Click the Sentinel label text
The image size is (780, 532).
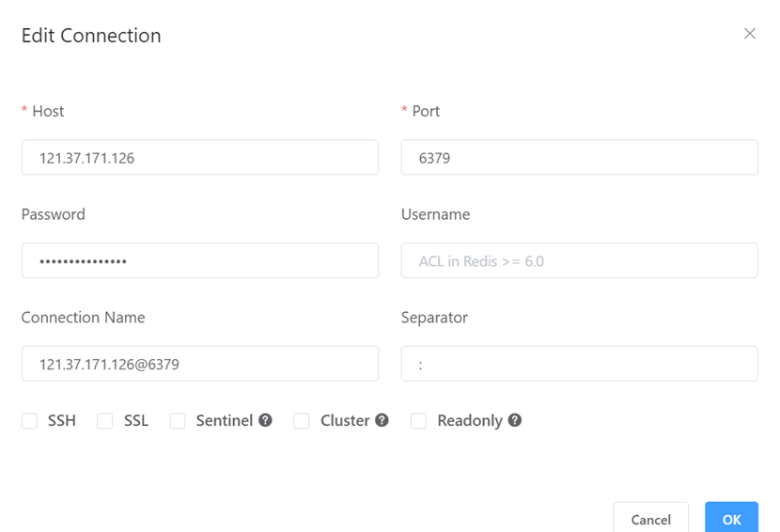click(x=225, y=420)
